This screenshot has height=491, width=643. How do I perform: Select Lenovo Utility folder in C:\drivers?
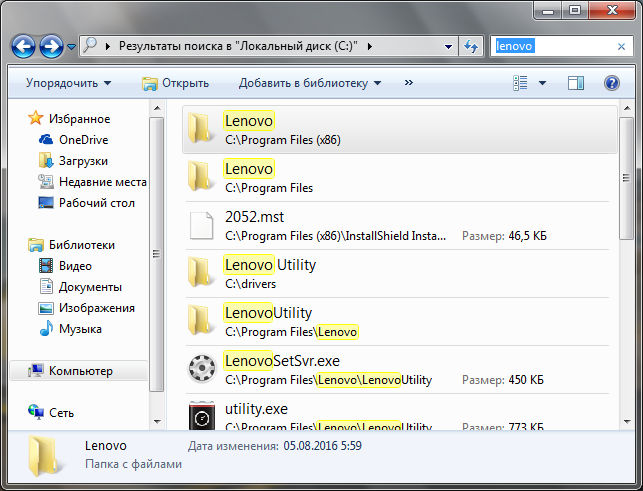point(400,274)
